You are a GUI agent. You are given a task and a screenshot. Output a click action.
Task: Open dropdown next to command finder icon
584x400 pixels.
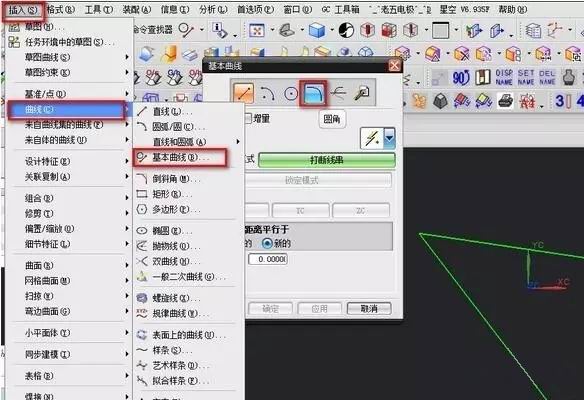[201, 29]
